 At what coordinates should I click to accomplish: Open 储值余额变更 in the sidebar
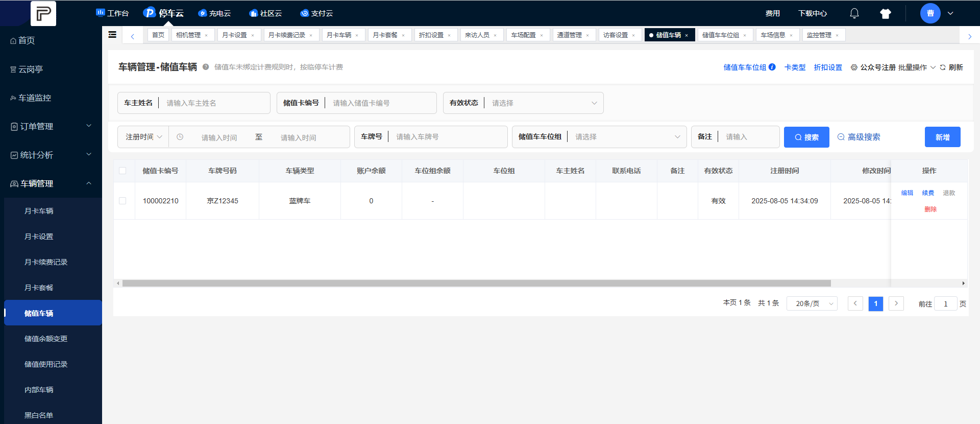46,339
